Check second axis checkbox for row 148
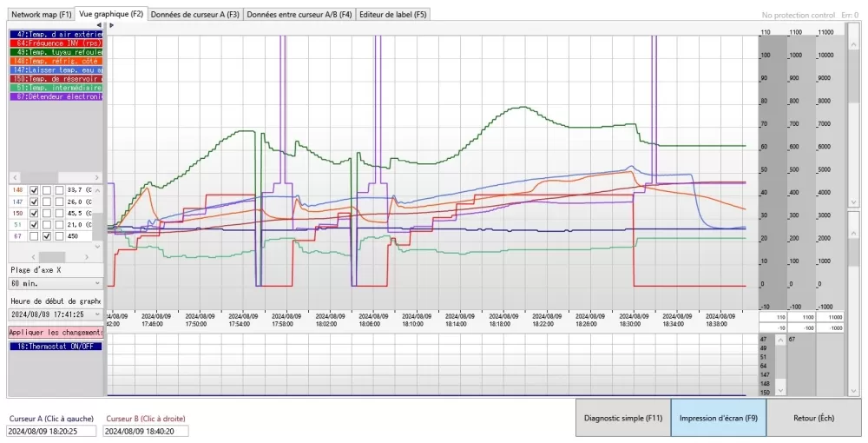Image resolution: width=868 pixels, height=443 pixels. coord(47,190)
